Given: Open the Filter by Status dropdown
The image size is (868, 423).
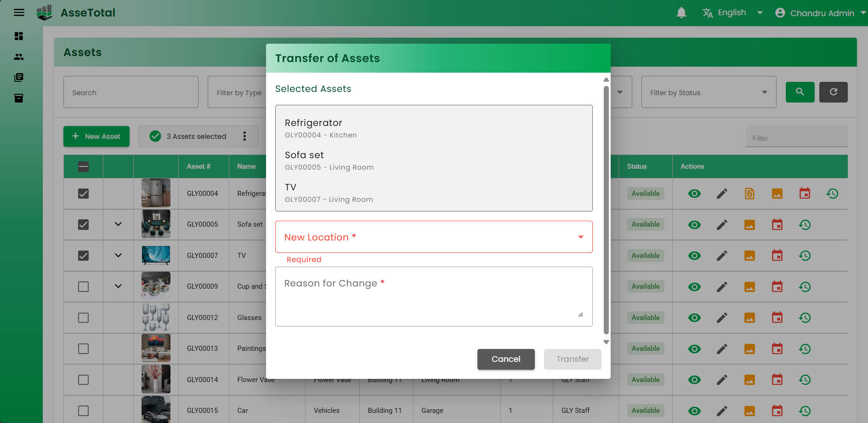Looking at the screenshot, I should coord(709,92).
